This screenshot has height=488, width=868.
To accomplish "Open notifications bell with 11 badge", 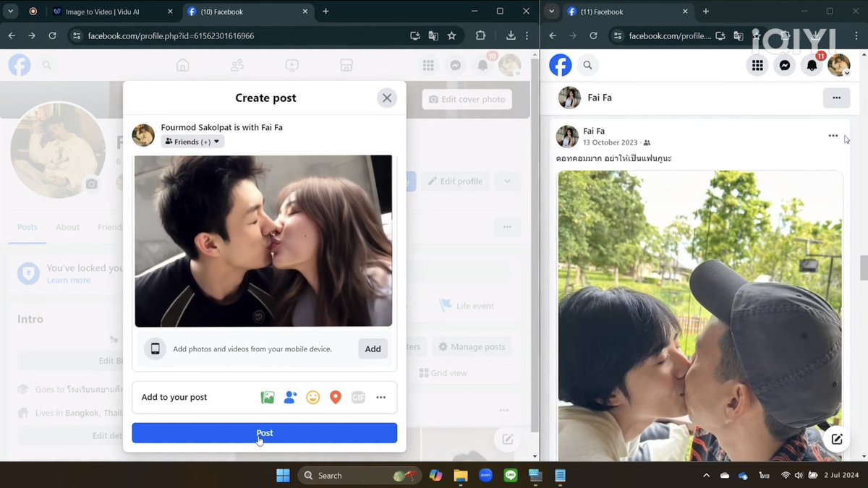I will (x=812, y=65).
